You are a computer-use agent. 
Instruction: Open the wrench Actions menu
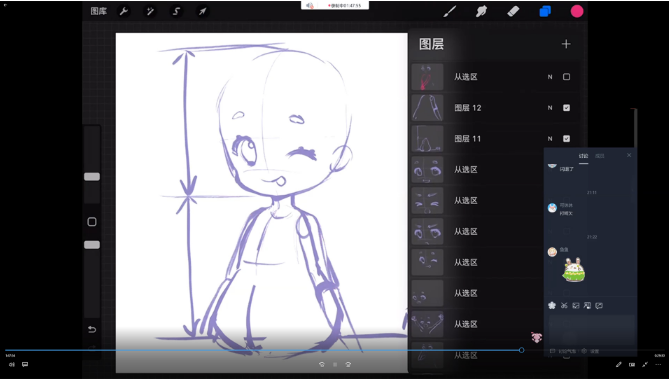pyautogui.click(x=124, y=12)
